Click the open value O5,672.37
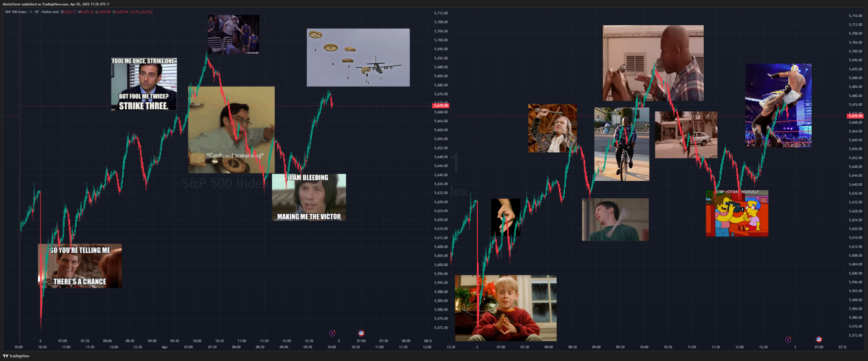Image resolution: width=868 pixels, height=361 pixels. coord(68,12)
